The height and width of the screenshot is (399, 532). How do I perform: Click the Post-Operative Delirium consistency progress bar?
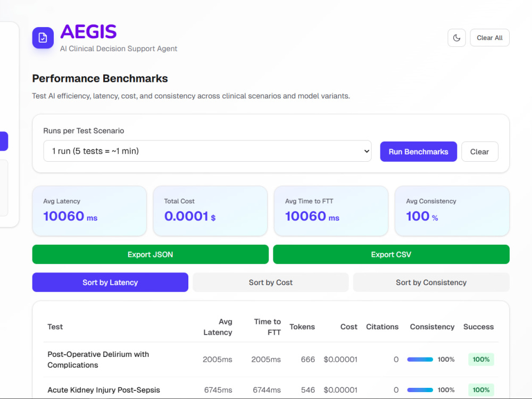[420, 359]
